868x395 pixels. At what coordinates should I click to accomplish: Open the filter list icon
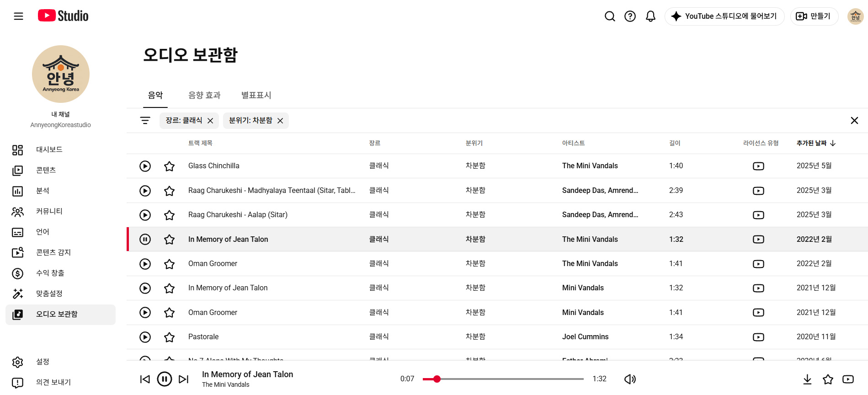tap(145, 121)
